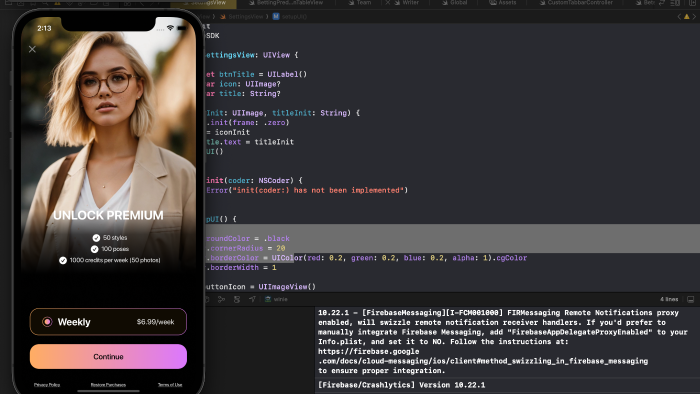The image size is (700, 394).
Task: Click the icon: UIImage? declaration line
Action: [243, 84]
